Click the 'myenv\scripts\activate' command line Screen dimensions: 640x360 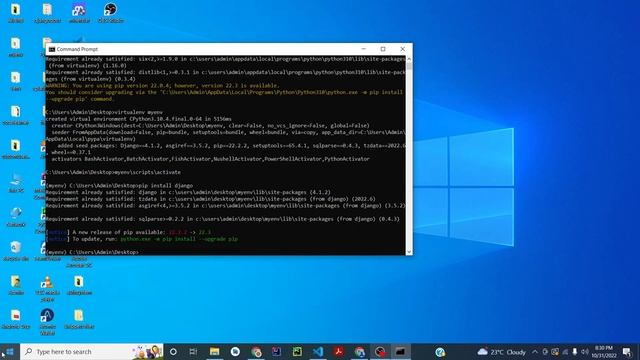113,172
